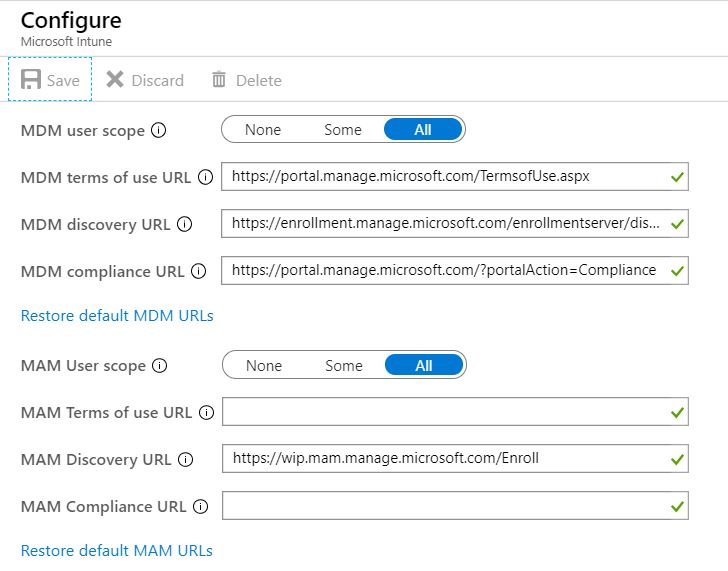Click green checkmark in MAM Terms of use field
728x571 pixels.
(677, 412)
